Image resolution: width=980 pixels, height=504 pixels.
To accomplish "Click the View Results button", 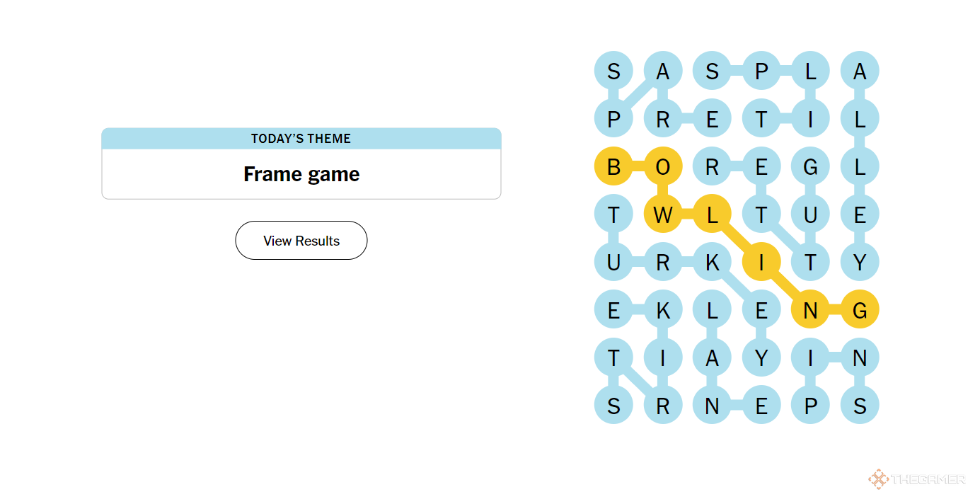I will click(301, 241).
